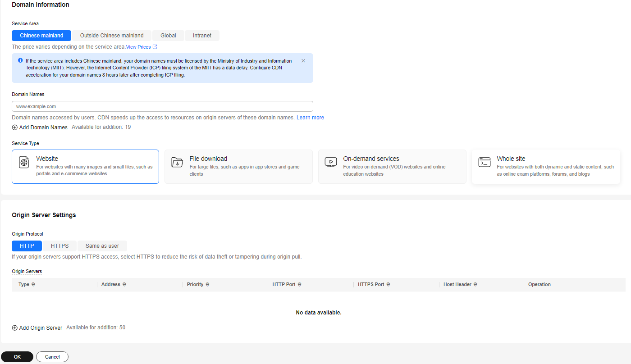Open the View Prices link
This screenshot has width=631, height=364.
click(138, 47)
